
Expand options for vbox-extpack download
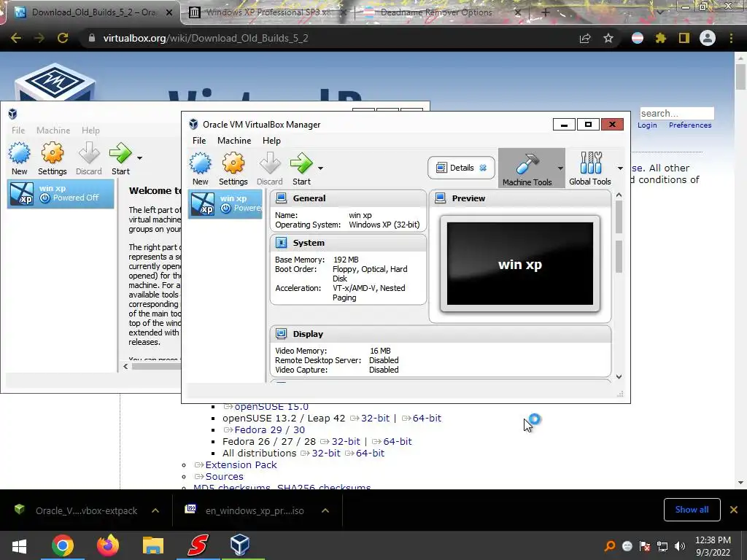pos(155,510)
